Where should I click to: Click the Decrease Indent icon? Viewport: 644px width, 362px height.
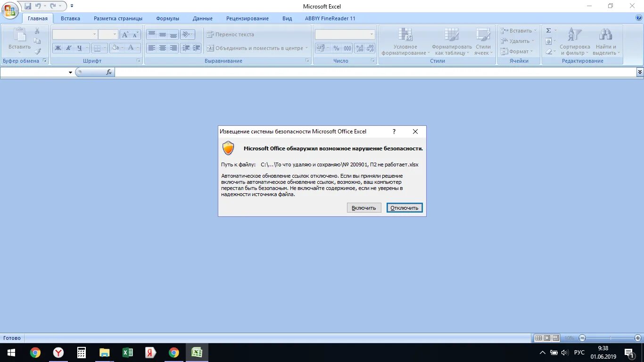pyautogui.click(x=185, y=48)
